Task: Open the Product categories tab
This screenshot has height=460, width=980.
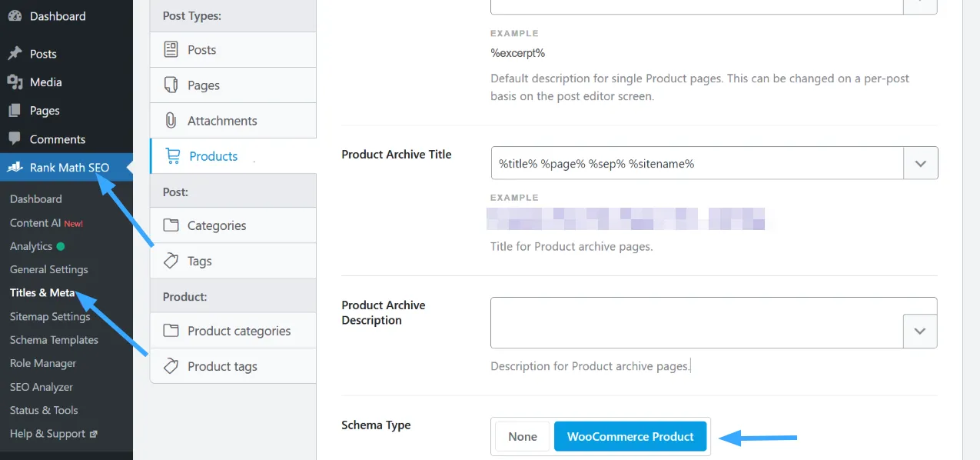Action: (233, 331)
